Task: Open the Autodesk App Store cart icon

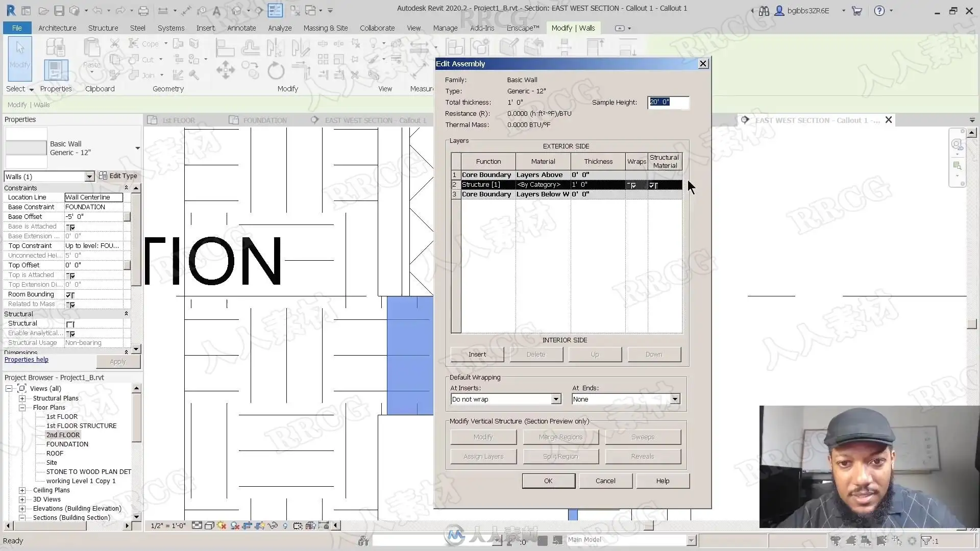Action: pos(857,10)
